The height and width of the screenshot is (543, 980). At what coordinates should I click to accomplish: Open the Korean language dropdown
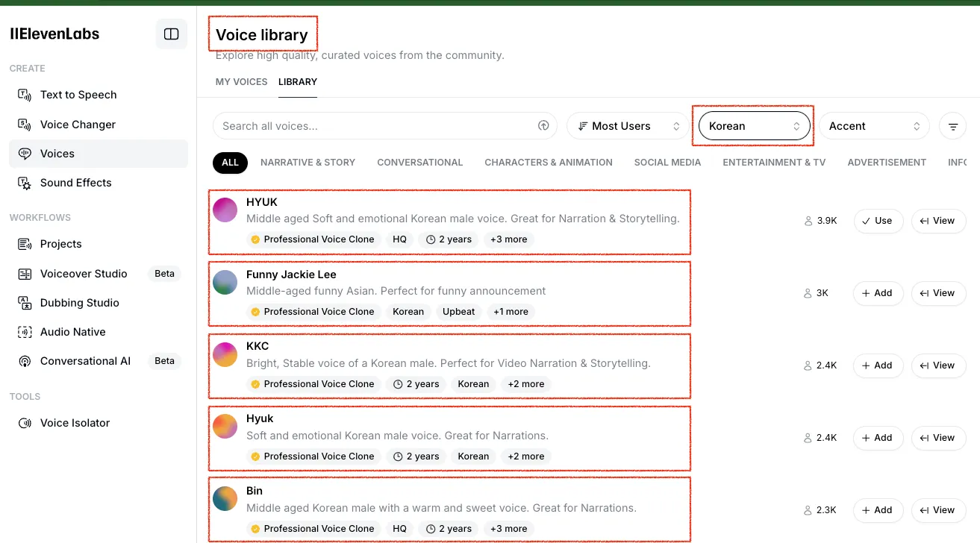pyautogui.click(x=755, y=126)
